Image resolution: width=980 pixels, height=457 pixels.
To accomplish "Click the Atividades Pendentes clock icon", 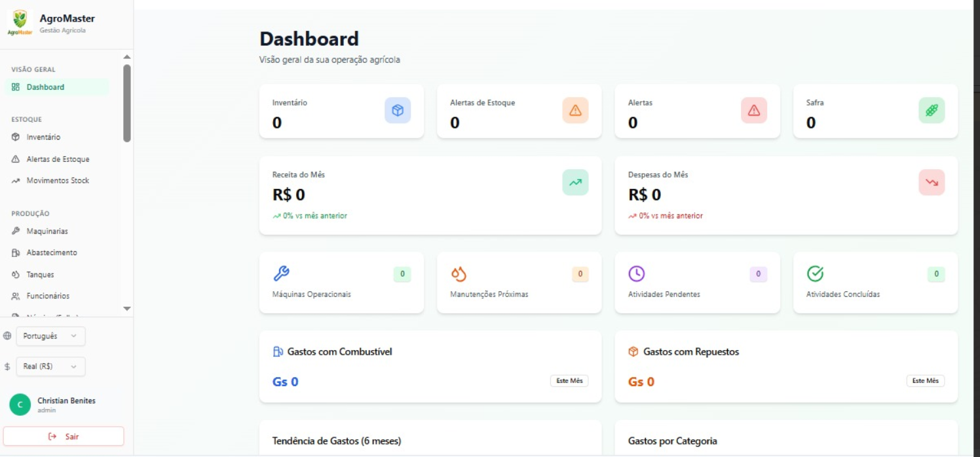I will (x=637, y=273).
